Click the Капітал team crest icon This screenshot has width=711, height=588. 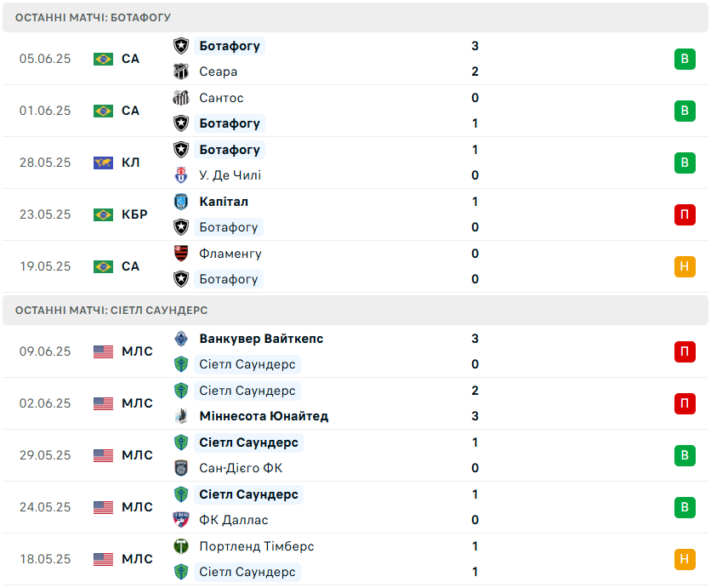(x=181, y=202)
